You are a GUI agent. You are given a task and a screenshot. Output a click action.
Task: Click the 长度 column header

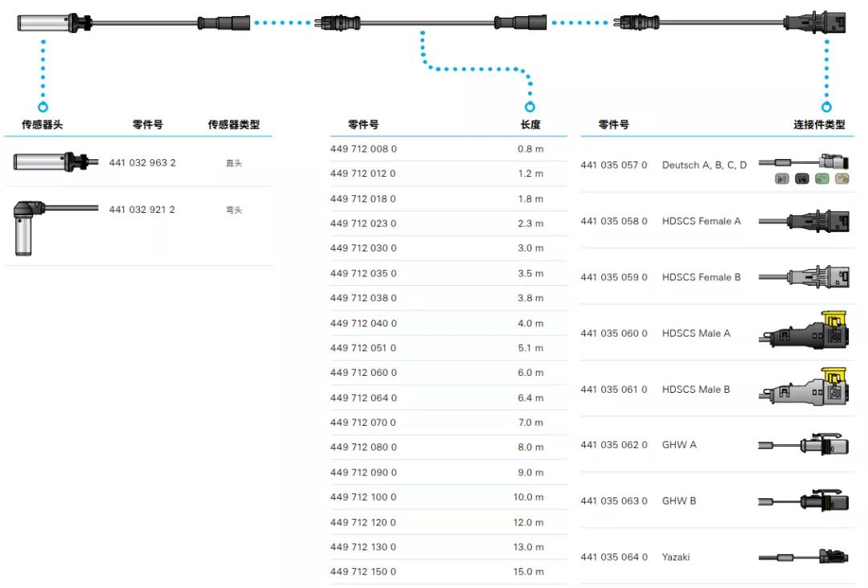click(x=530, y=125)
